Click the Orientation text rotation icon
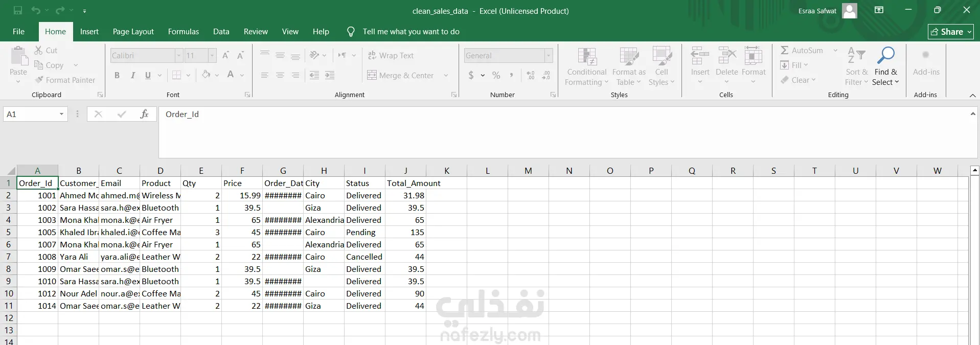980x345 pixels. [314, 55]
